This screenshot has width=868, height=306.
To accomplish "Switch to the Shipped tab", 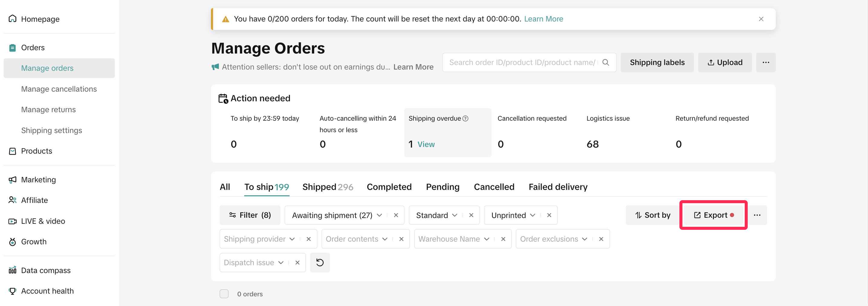I will click(327, 187).
